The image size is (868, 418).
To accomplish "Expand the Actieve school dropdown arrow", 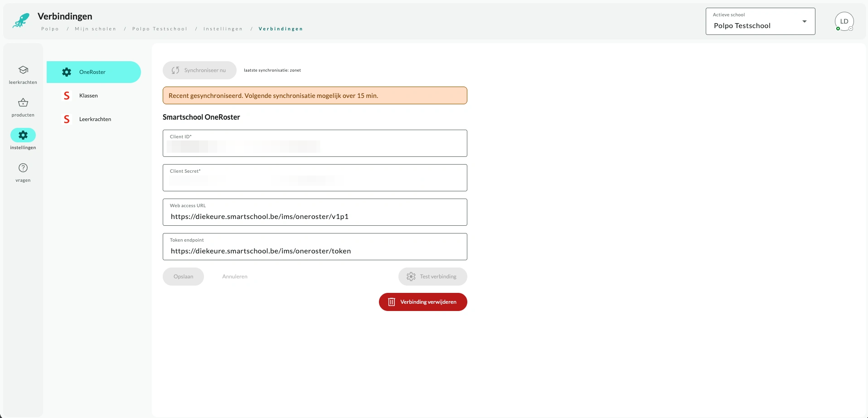I will 805,21.
